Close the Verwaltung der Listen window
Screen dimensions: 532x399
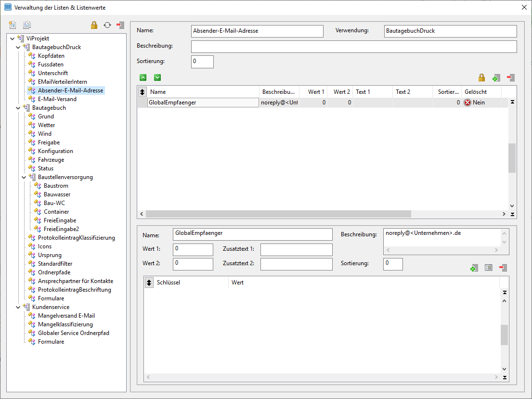[x=524, y=8]
